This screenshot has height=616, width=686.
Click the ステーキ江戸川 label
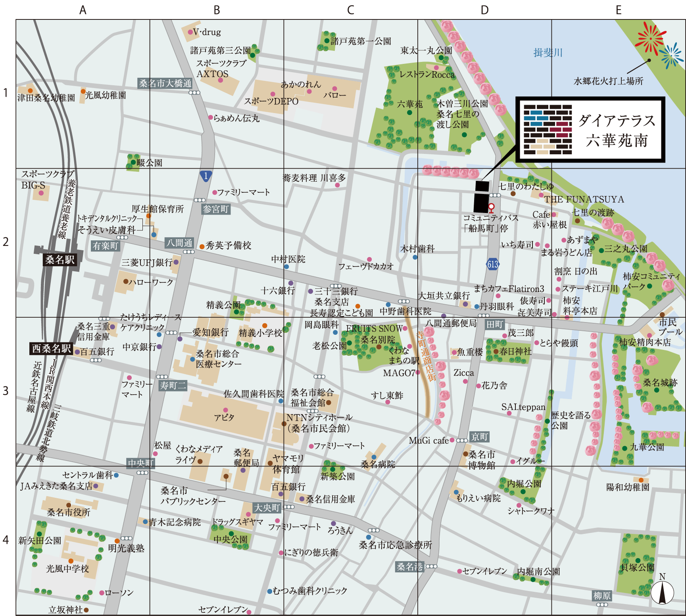coord(590,288)
